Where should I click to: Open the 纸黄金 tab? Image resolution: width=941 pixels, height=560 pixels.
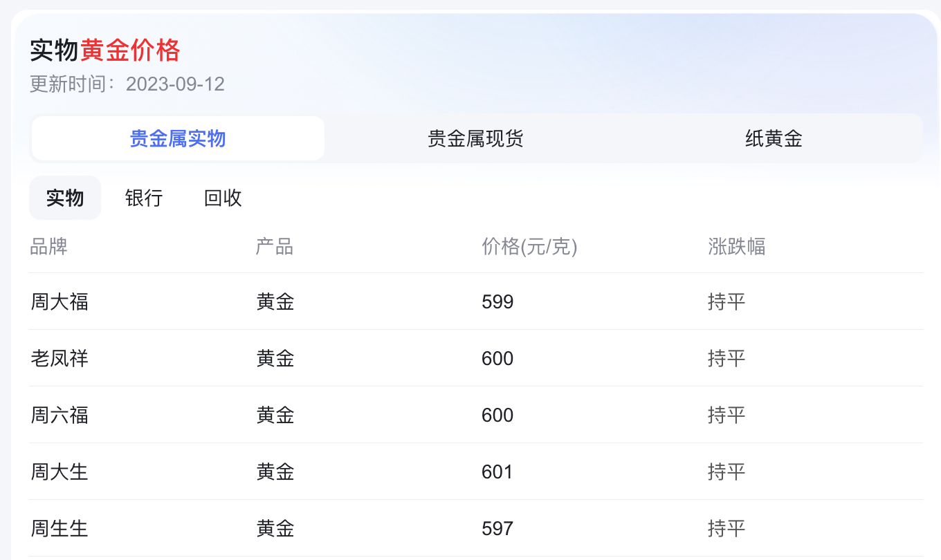(773, 138)
